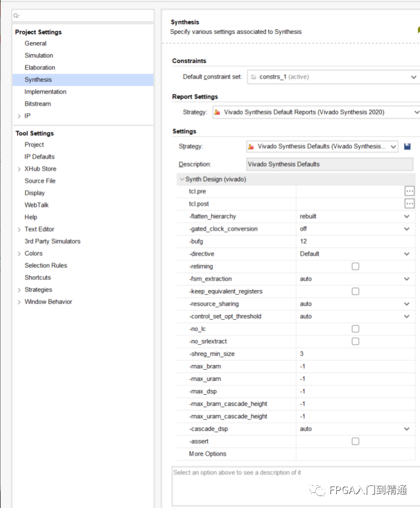This screenshot has height=508, width=420.
Task: Expand the IP node in Project Settings
Action: coord(19,116)
